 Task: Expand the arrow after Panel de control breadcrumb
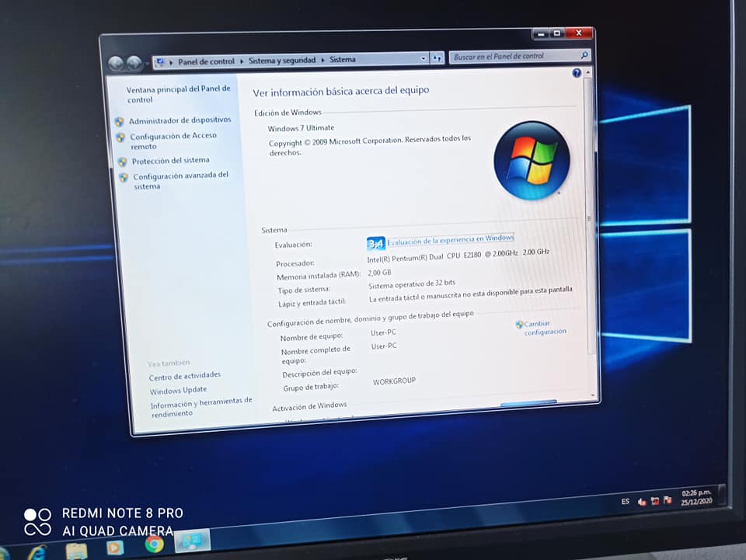[242, 61]
